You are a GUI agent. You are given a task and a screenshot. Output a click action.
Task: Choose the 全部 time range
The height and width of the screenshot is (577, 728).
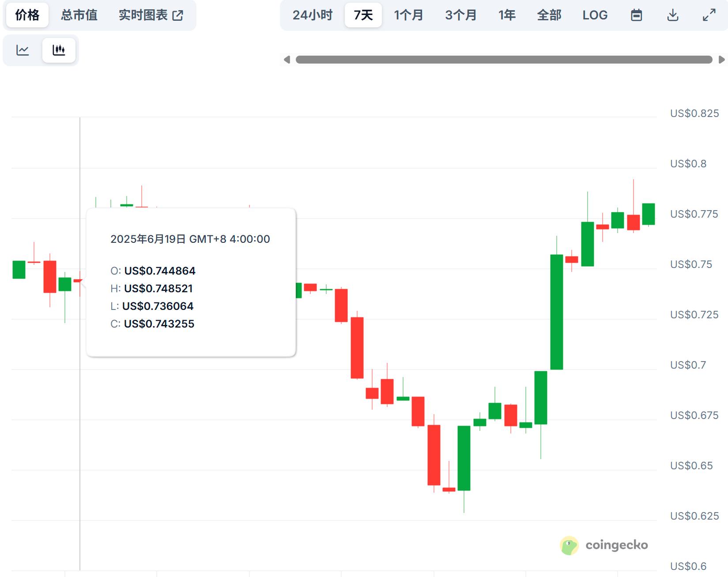549,15
